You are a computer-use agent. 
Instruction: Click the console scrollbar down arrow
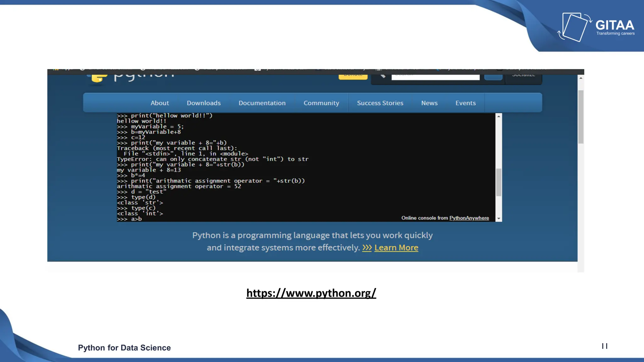(499, 218)
